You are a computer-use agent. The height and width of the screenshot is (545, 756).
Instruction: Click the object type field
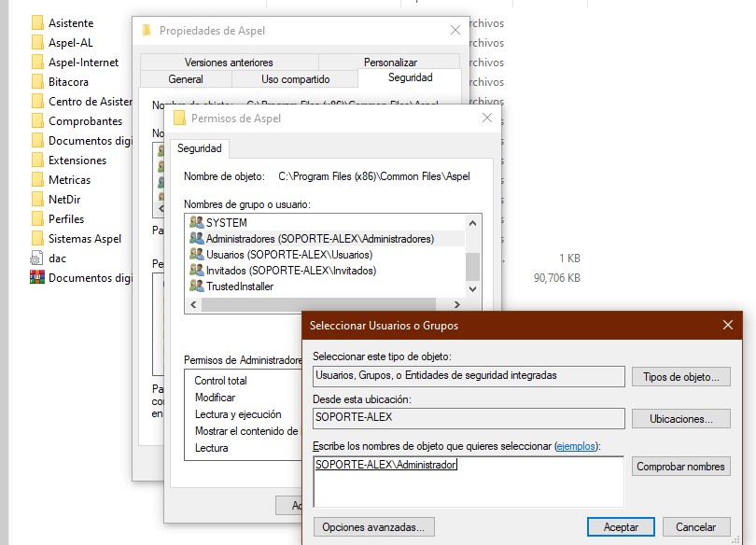click(x=469, y=376)
